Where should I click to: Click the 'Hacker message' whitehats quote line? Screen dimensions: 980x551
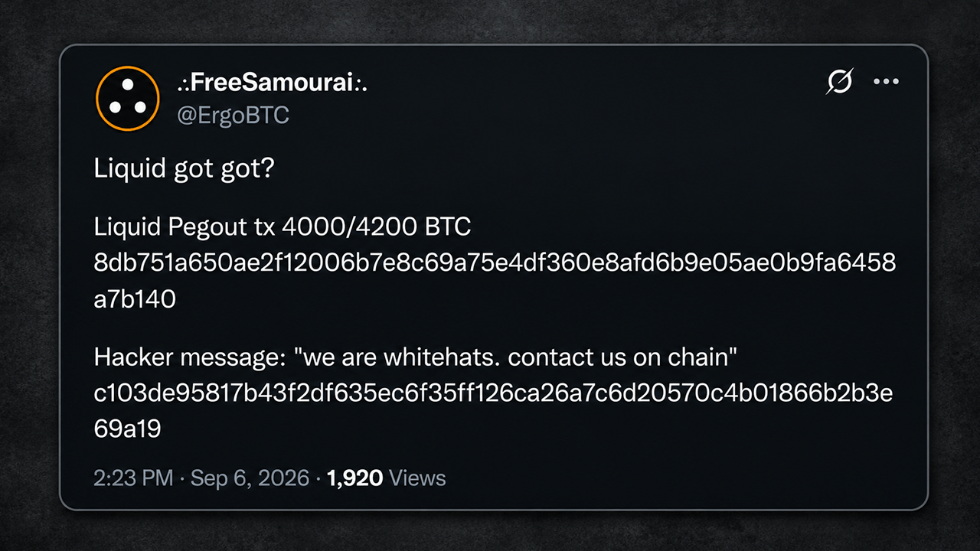(415, 357)
